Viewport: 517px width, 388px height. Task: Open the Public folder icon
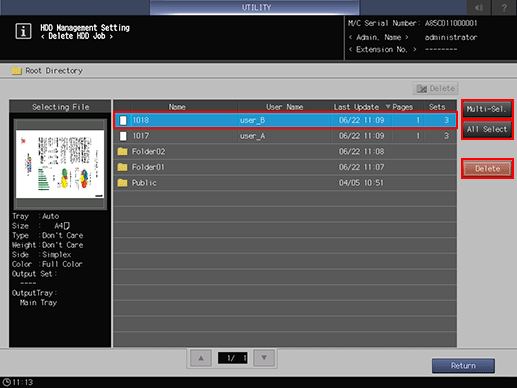pyautogui.click(x=122, y=183)
